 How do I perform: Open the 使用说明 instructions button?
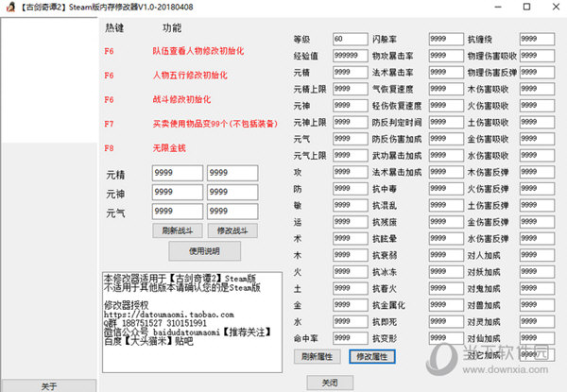tap(204, 250)
